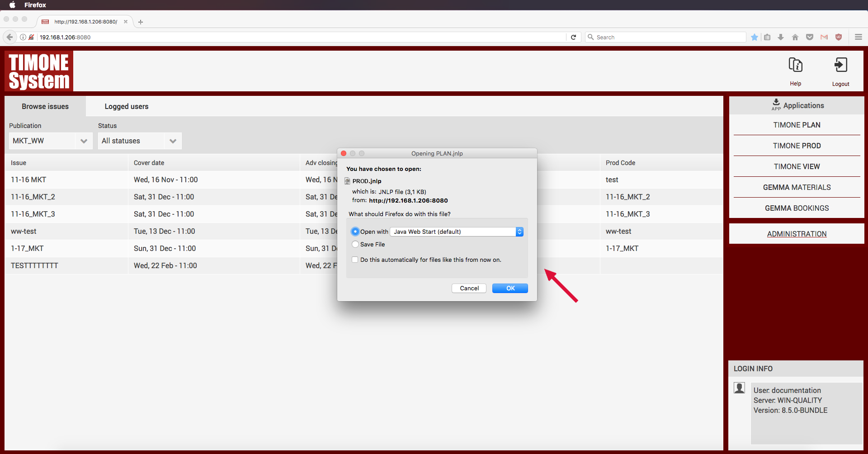The height and width of the screenshot is (454, 868).
Task: Close the 192.168.1.206 browser tab
Action: 126,22
